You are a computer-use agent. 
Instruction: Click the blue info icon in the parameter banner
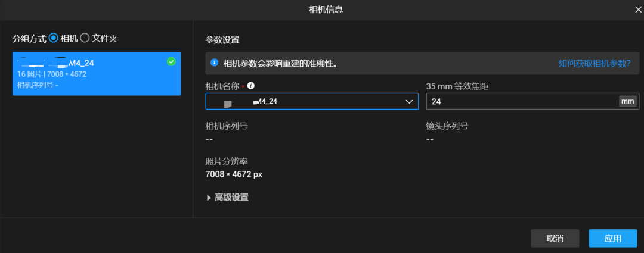point(214,63)
